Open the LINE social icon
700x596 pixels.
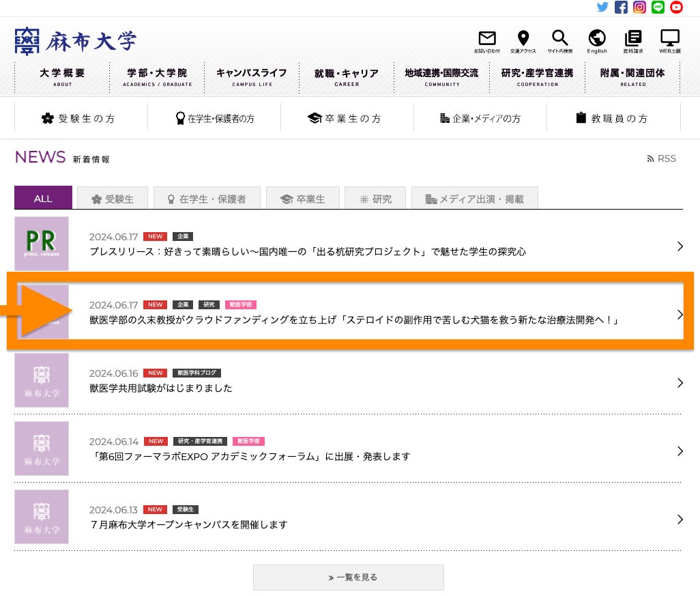(658, 8)
